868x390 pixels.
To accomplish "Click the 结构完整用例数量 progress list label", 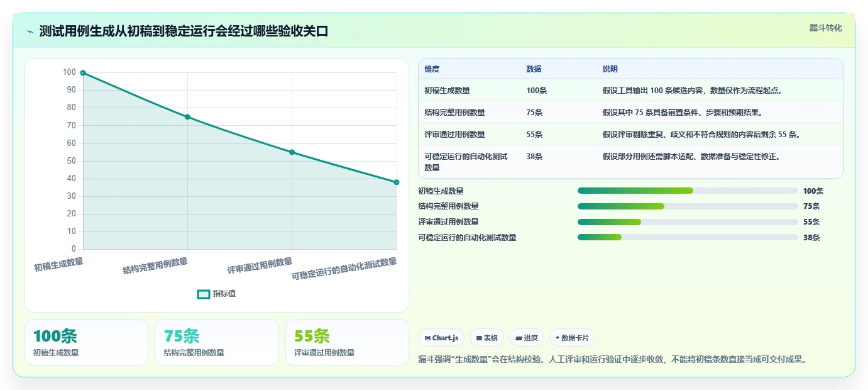I will (448, 206).
